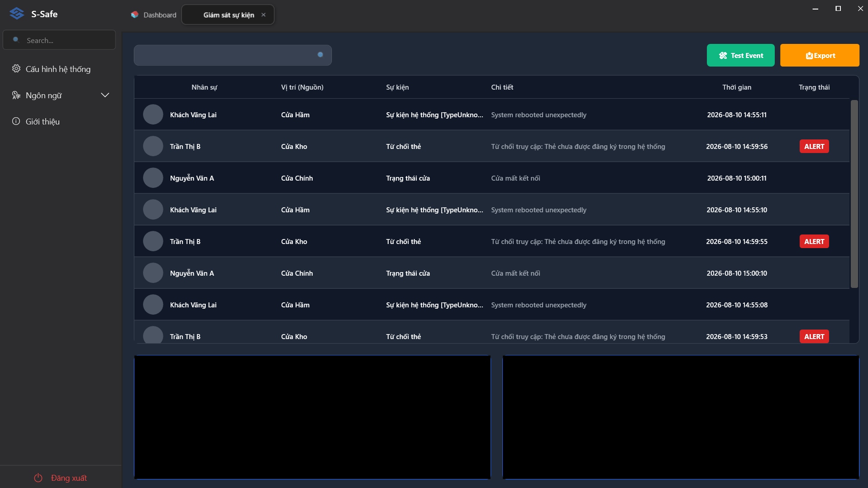Click the Dashboard tab icon
Screen dimensions: 868x488
[x=134, y=14]
